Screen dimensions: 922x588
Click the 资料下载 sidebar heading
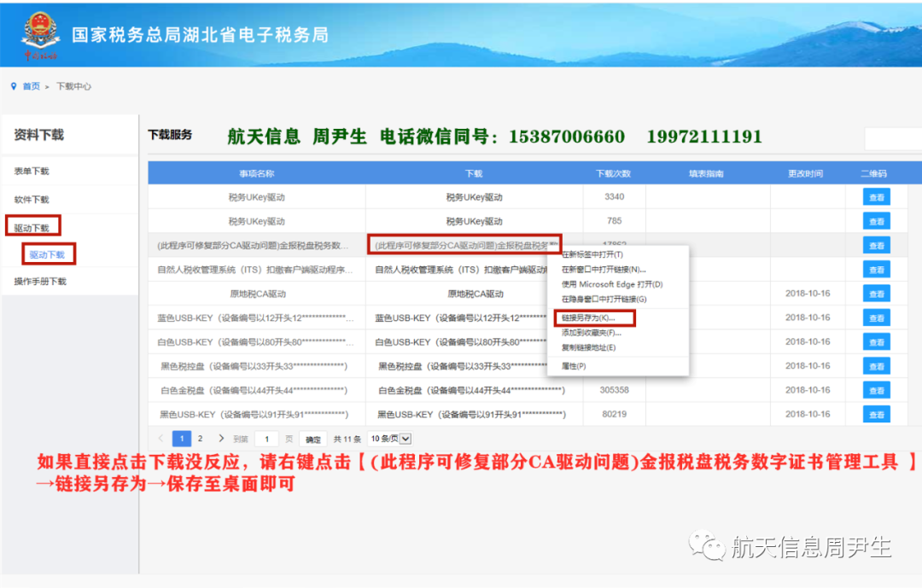point(38,135)
